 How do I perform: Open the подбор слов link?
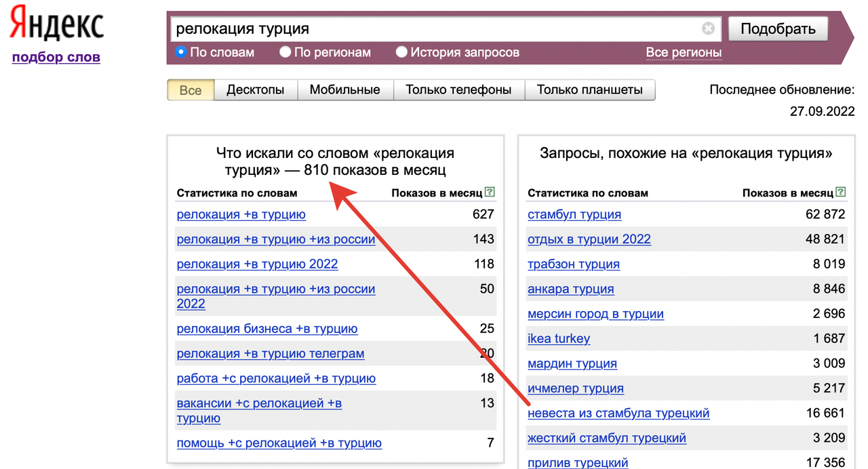[x=56, y=57]
